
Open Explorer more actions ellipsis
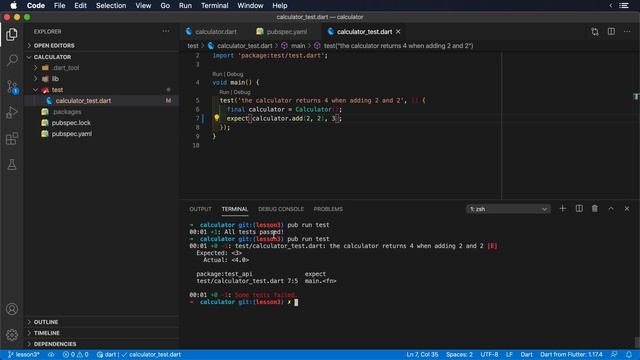click(166, 31)
